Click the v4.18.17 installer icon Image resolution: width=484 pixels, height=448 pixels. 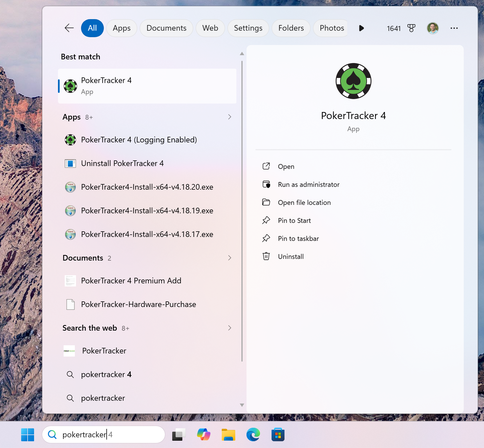(x=70, y=234)
